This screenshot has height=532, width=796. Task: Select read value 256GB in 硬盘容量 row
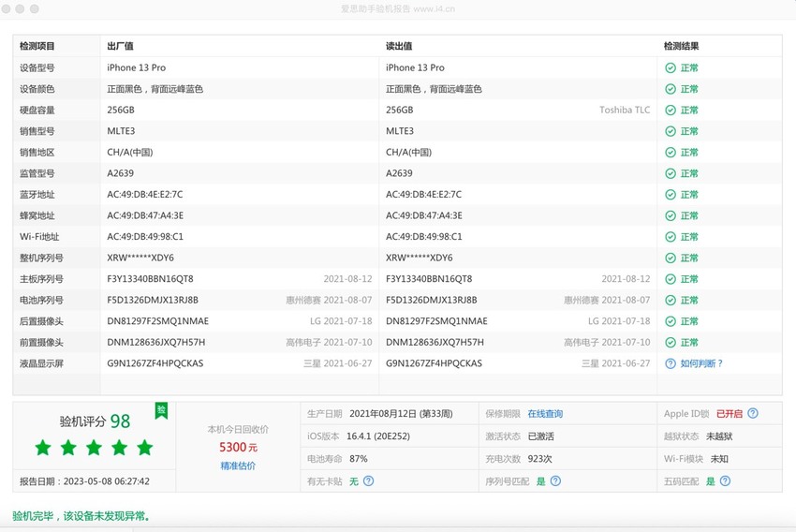pos(400,110)
